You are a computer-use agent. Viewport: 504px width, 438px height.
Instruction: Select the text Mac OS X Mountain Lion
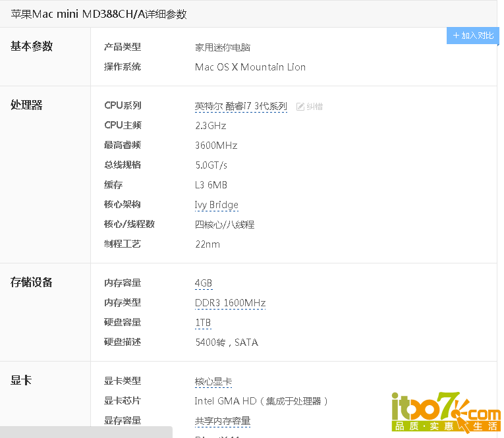point(250,67)
